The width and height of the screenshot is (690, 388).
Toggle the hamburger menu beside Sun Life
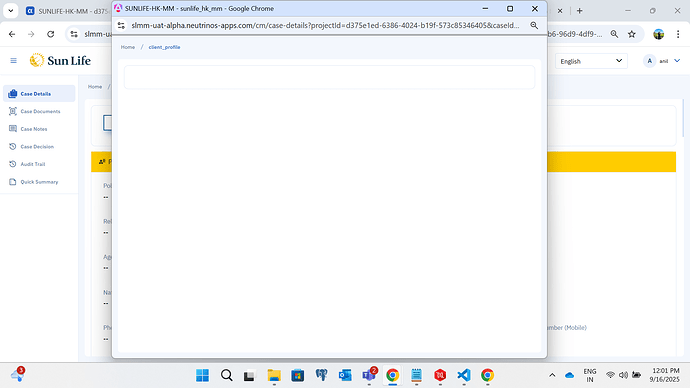pos(13,61)
